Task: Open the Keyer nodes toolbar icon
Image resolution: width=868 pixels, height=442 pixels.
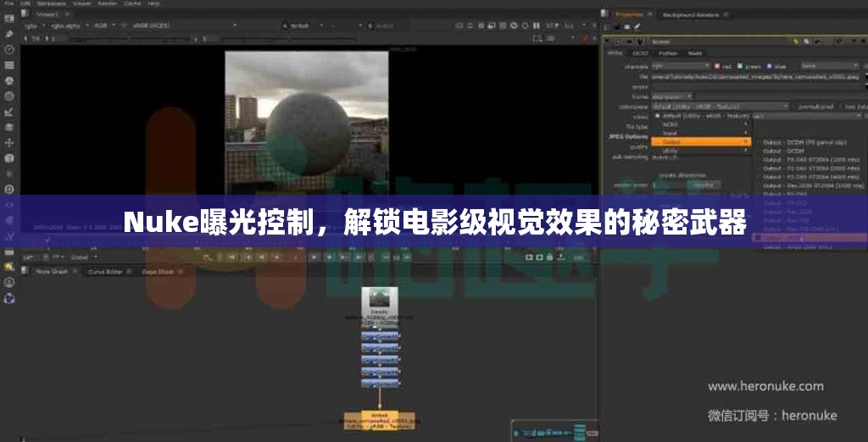Action: coord(8,112)
